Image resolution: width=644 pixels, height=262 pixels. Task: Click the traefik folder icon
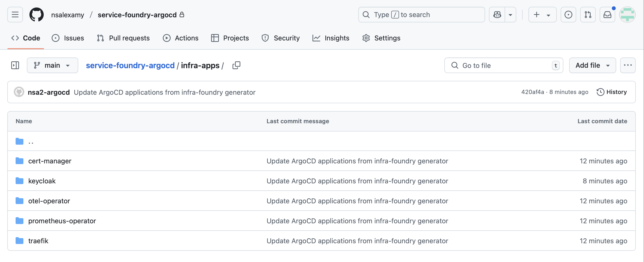(x=19, y=241)
